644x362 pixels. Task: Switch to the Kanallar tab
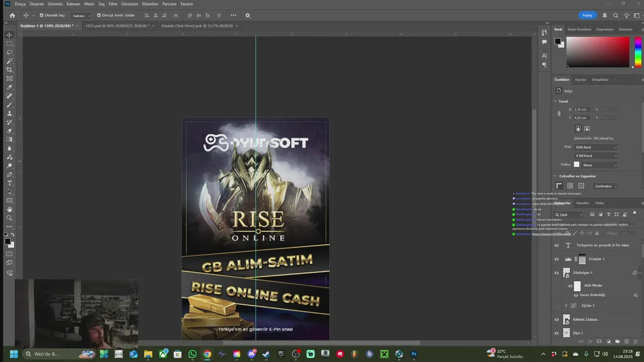pyautogui.click(x=583, y=203)
